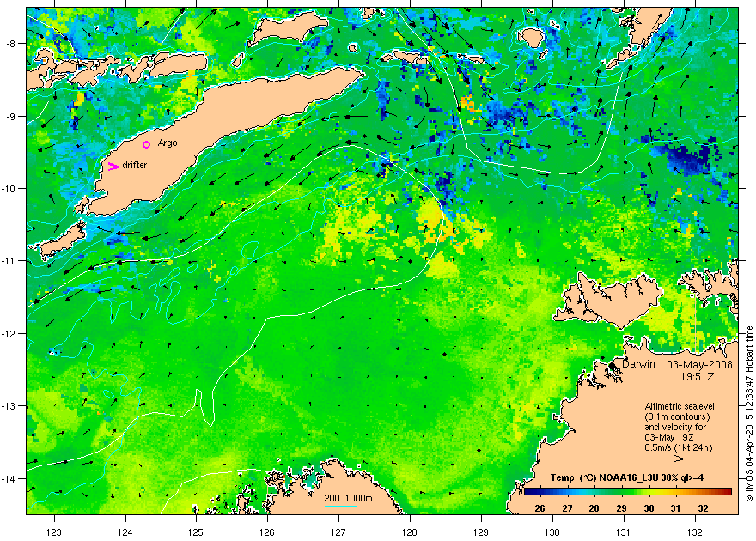Click the date text '03-May-2008'

[699, 365]
